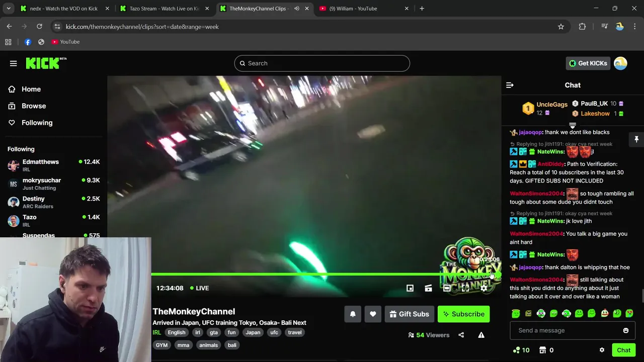Viewport: 644px width, 362px height.
Task: Enter fullscreen on the video player
Action: tap(465, 288)
